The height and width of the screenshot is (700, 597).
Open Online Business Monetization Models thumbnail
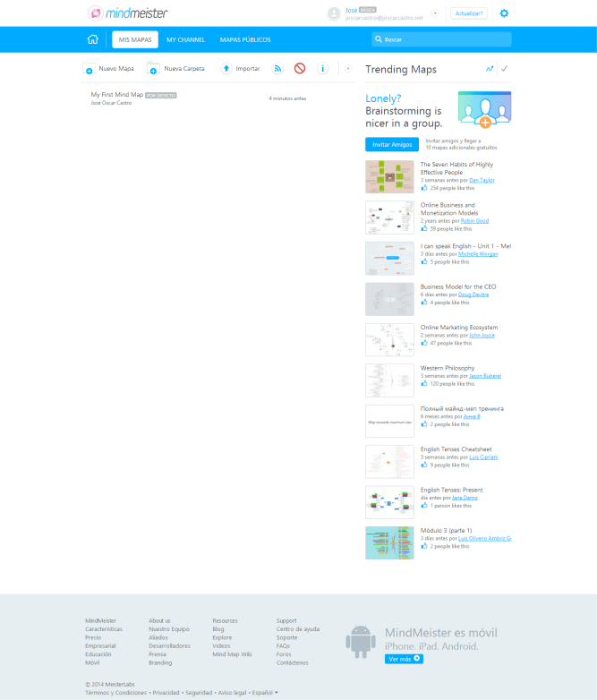pyautogui.click(x=389, y=218)
